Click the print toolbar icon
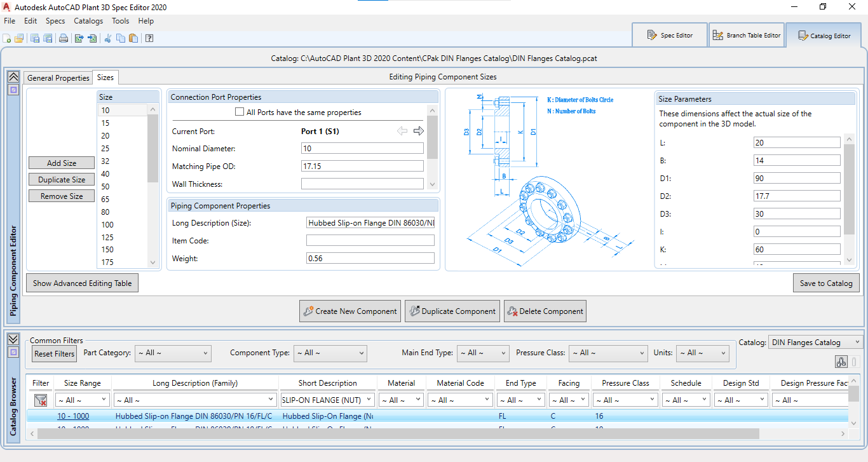This screenshot has height=462, width=868. [x=64, y=38]
